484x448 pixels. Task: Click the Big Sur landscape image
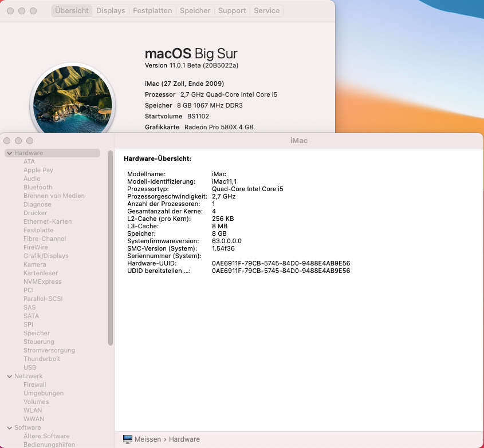(73, 100)
